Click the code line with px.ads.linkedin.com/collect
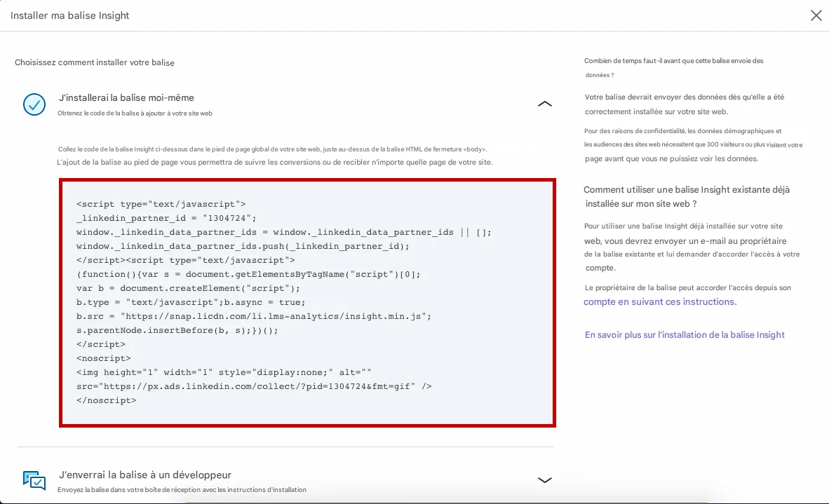This screenshot has width=829, height=504. pos(254,386)
